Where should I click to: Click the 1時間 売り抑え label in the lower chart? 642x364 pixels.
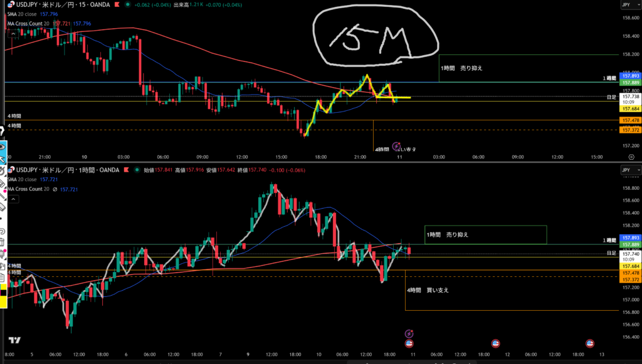point(448,234)
